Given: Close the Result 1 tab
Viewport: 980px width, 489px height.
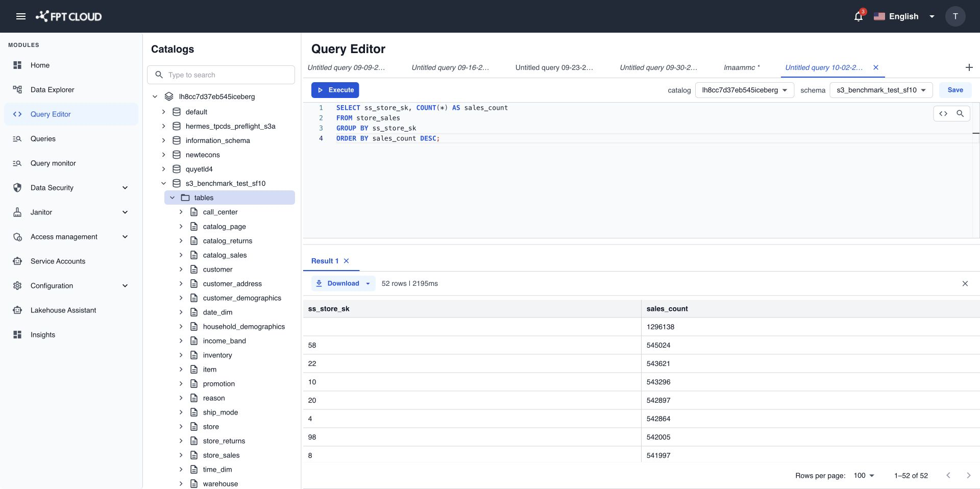Looking at the screenshot, I should pos(347,261).
